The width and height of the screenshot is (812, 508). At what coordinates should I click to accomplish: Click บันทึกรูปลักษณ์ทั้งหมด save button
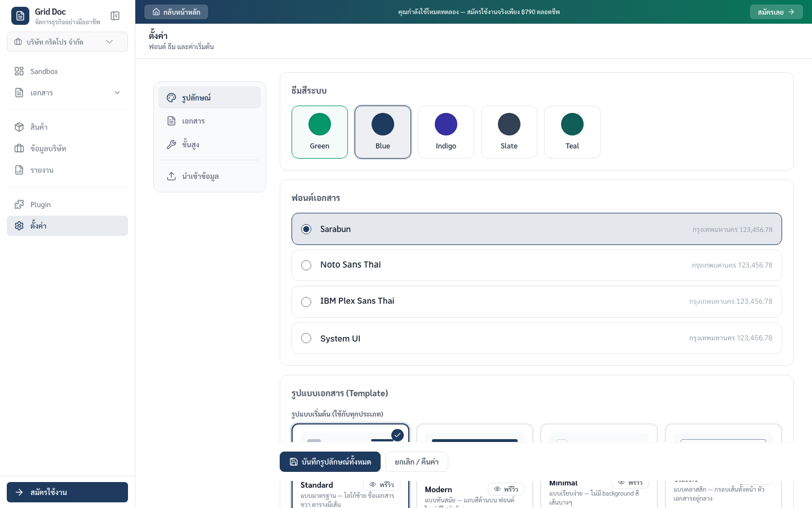click(330, 462)
